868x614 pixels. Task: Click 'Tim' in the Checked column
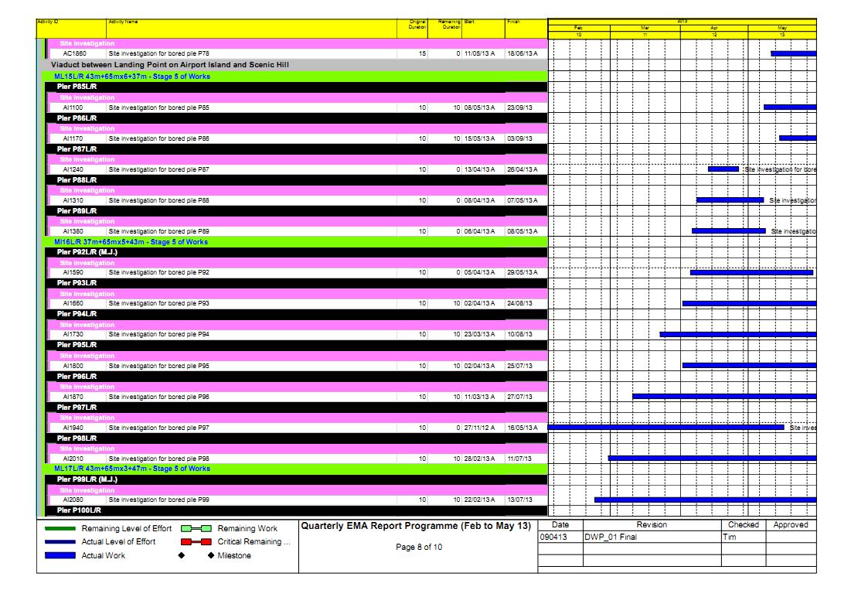click(729, 537)
